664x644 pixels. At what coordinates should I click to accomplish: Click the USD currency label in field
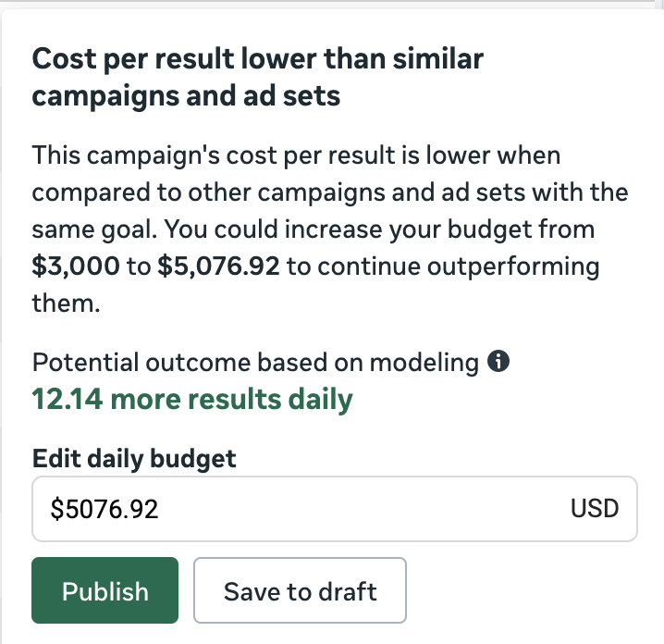coord(595,508)
